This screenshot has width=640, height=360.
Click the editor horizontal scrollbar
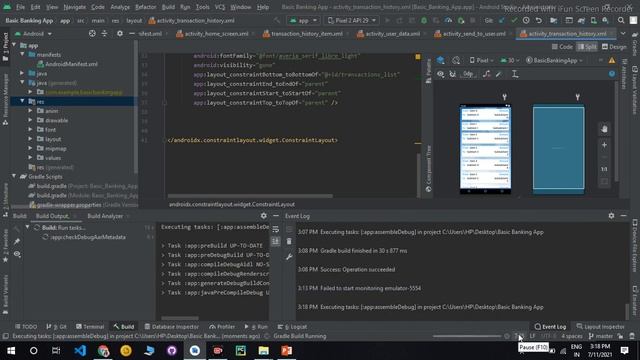coord(250,196)
